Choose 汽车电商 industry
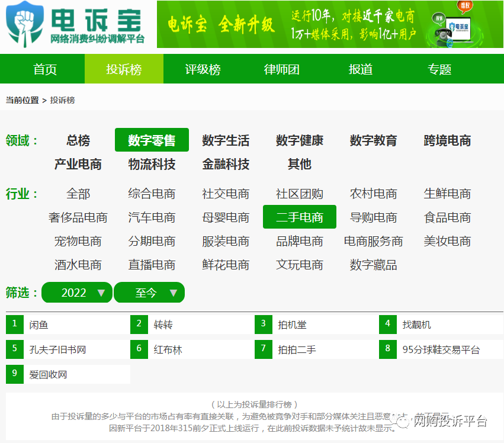 [x=152, y=217]
